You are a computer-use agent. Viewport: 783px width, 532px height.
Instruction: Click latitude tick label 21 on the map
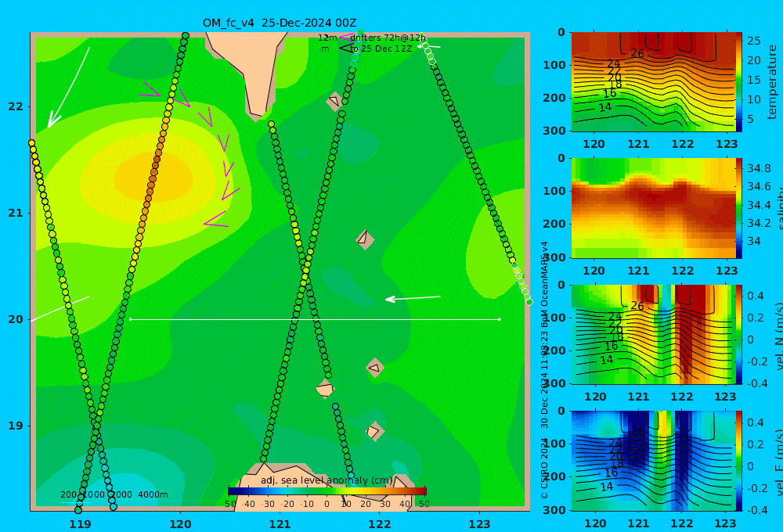[x=16, y=213]
